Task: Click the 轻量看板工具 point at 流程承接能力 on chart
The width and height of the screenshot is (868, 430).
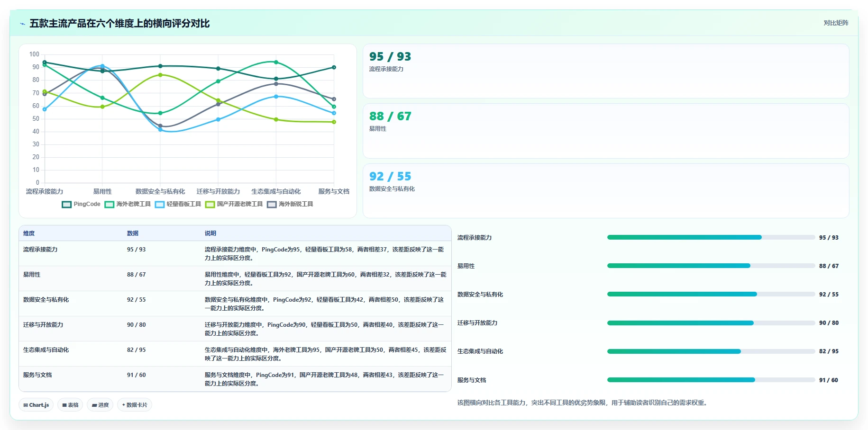Action: (x=45, y=109)
